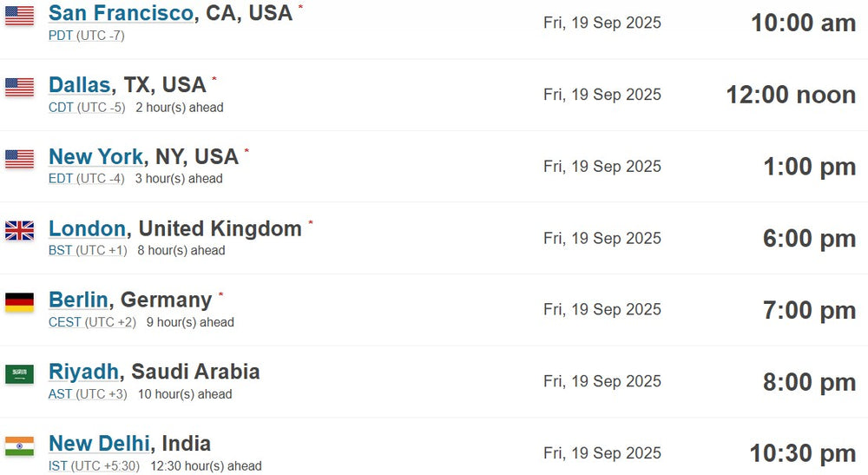Open the Dallas city link
Screen dimensions: 868x475
[x=80, y=85]
